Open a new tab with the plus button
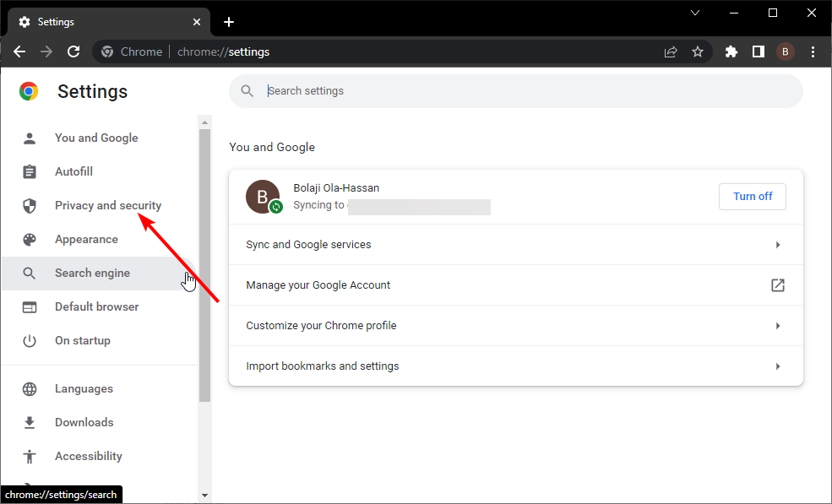 tap(229, 22)
